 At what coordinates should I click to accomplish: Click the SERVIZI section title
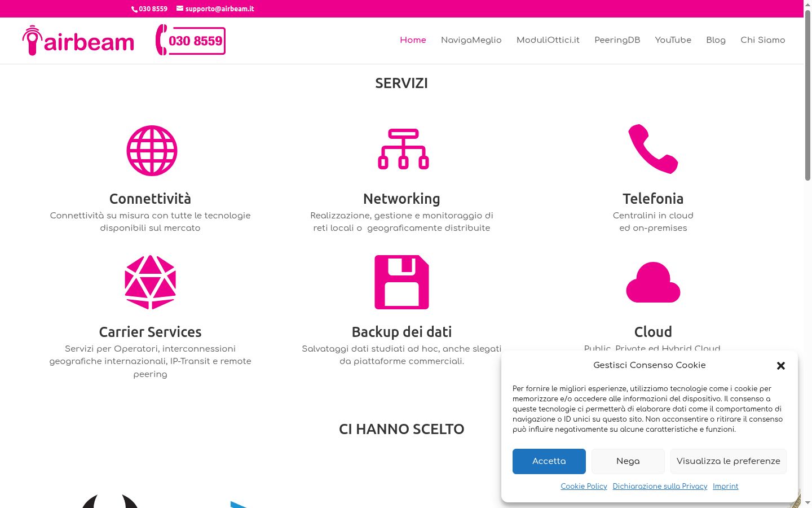(401, 83)
